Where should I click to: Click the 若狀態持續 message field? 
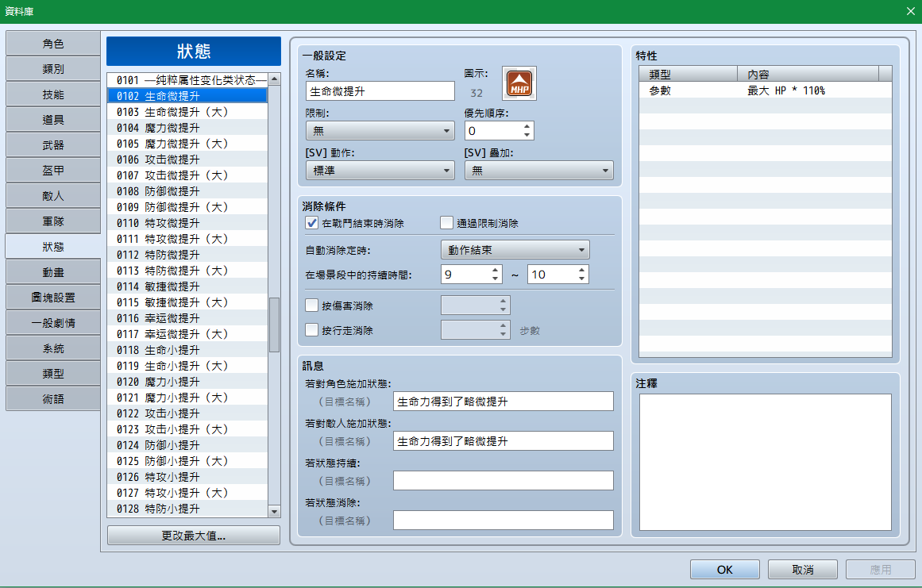tap(503, 481)
